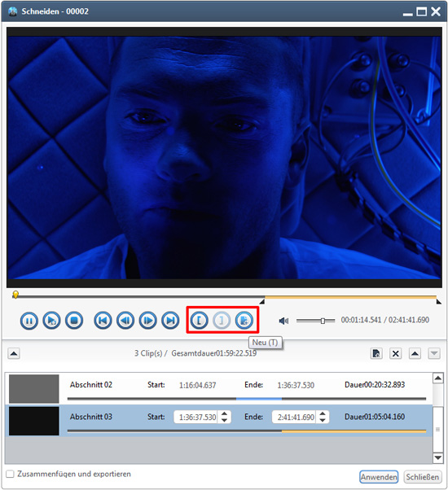This screenshot has width=448, height=490.
Task: Step back one frame
Action: (125, 321)
